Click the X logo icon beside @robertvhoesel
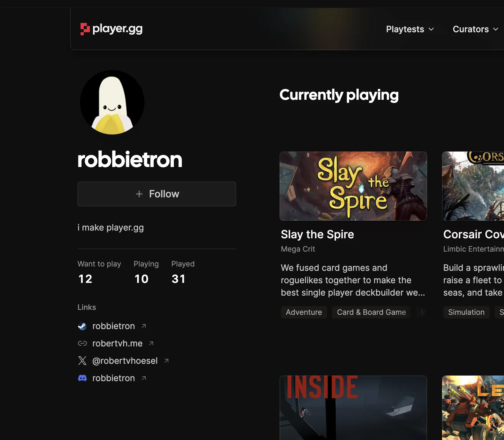 click(x=82, y=361)
